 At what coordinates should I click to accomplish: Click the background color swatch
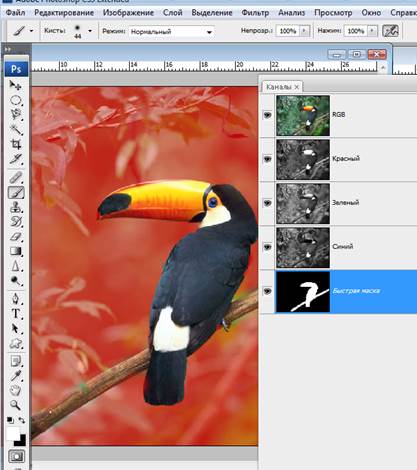(22, 441)
